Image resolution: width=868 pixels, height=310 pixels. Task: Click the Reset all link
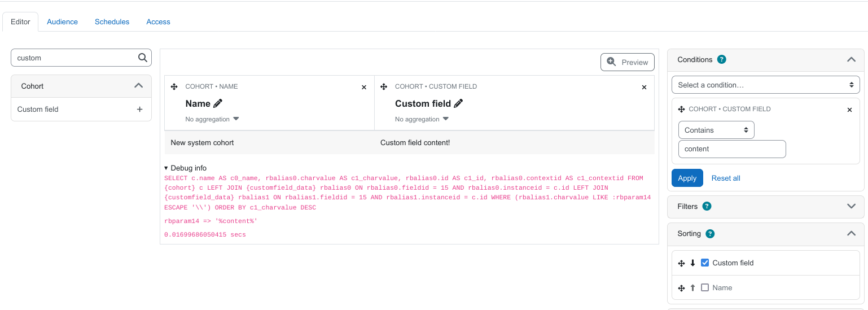(x=726, y=178)
